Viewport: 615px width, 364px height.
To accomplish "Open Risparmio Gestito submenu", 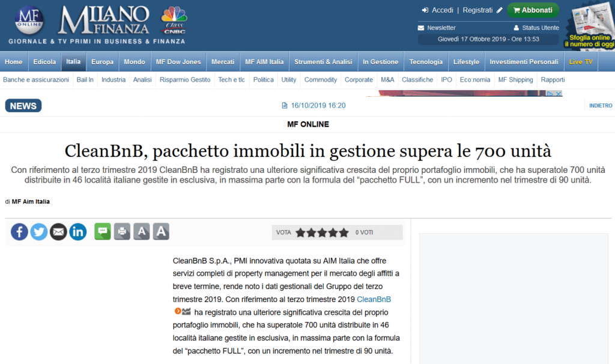I will click(x=185, y=80).
